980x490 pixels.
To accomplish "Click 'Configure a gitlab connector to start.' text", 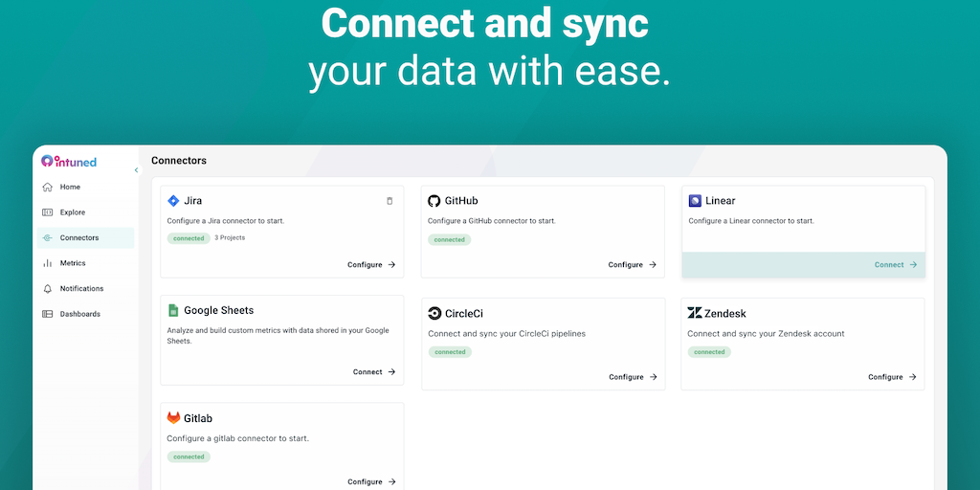I will coord(238,438).
